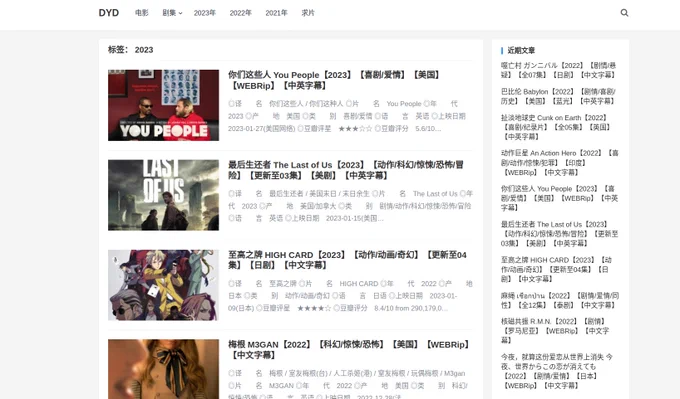This screenshot has height=399, width=680.
Task: Open the search magnifier icon
Action: click(x=624, y=13)
